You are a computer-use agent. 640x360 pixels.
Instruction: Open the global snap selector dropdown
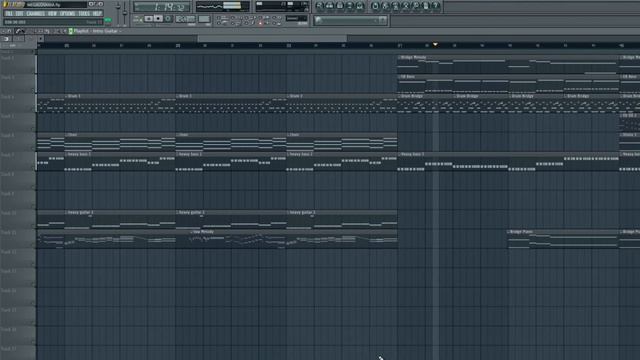tap(296, 18)
